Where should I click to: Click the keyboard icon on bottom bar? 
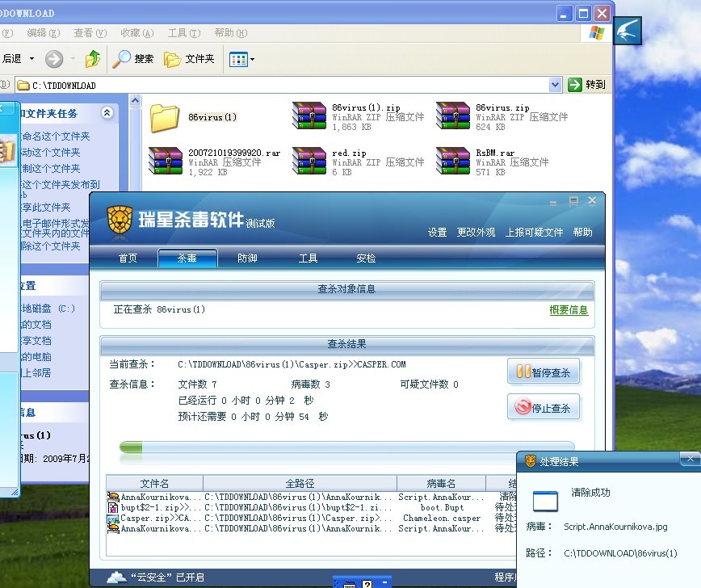(x=350, y=585)
